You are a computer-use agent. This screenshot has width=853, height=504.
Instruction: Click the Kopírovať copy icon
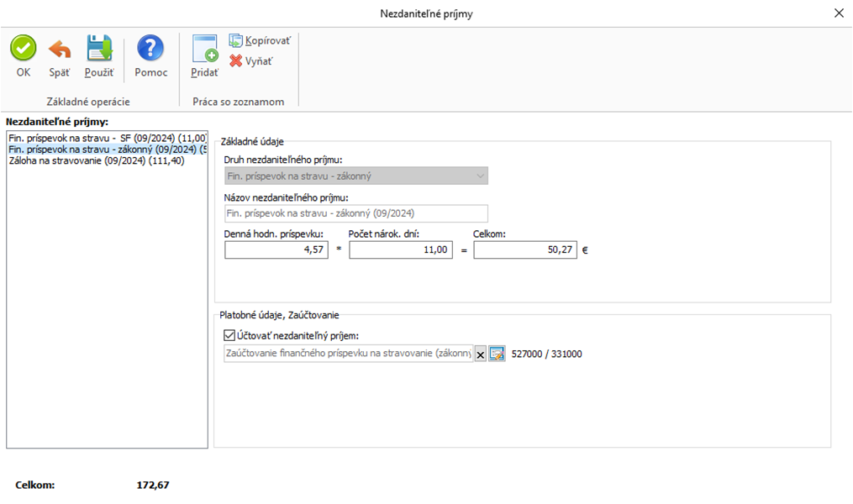236,40
